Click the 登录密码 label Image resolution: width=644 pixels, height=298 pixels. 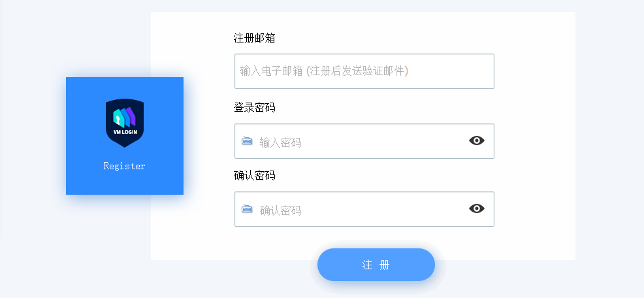tap(254, 108)
